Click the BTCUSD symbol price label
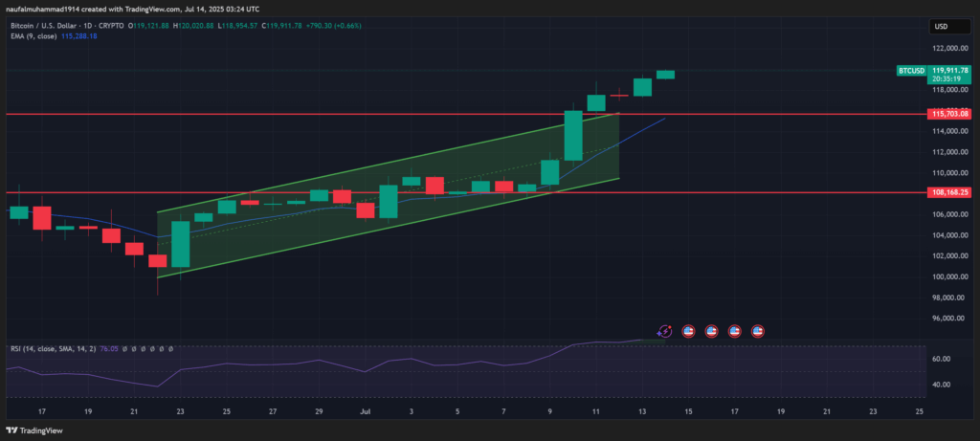This screenshot has height=441, width=980. 910,71
